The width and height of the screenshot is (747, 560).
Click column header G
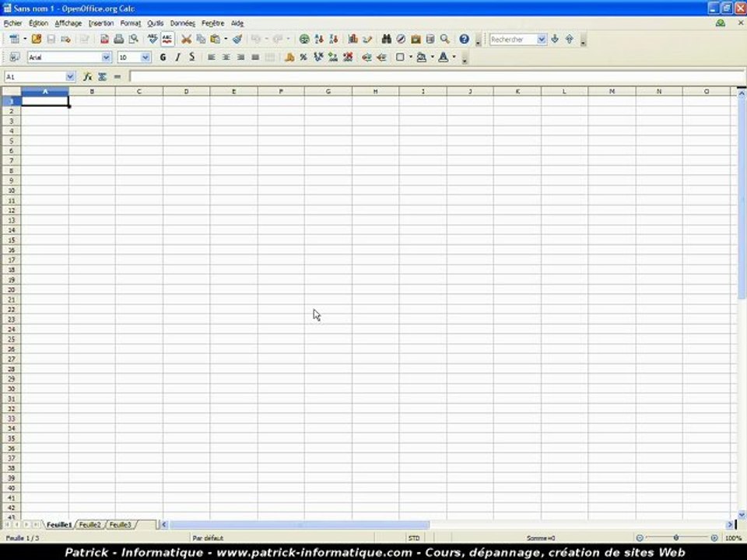(x=328, y=91)
